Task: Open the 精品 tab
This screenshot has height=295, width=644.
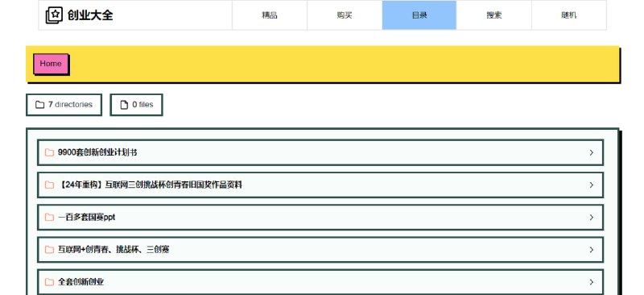Action: (270, 15)
